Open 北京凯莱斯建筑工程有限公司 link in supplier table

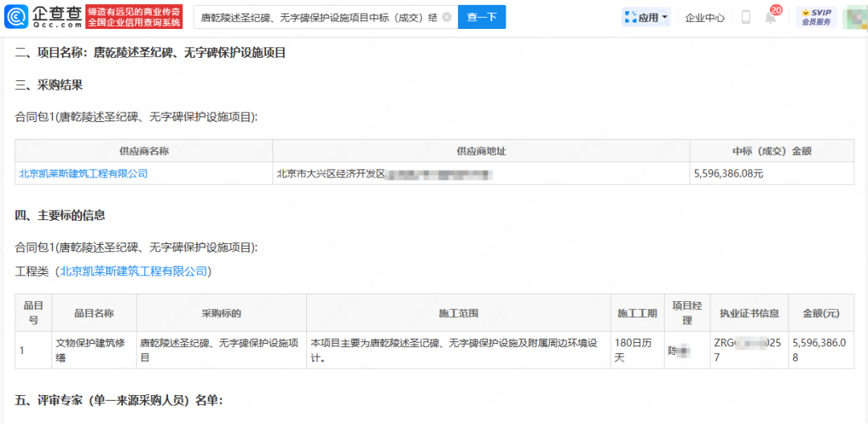pyautogui.click(x=84, y=173)
